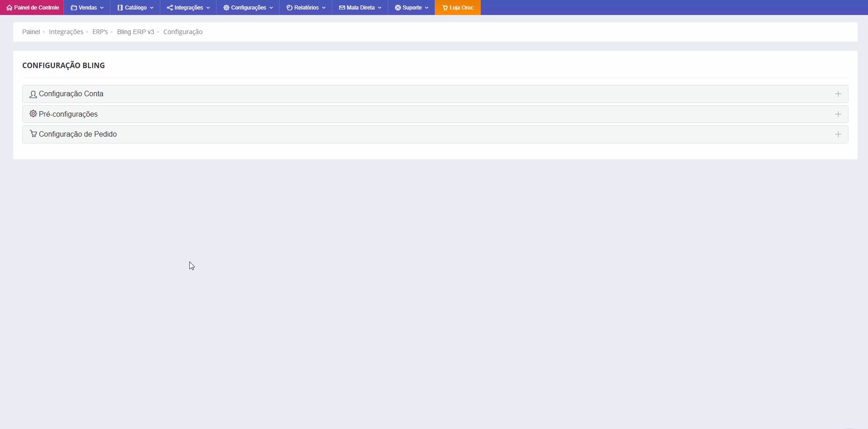868x429 pixels.
Task: Open the Loja Oruc storefront button
Action: point(458,8)
